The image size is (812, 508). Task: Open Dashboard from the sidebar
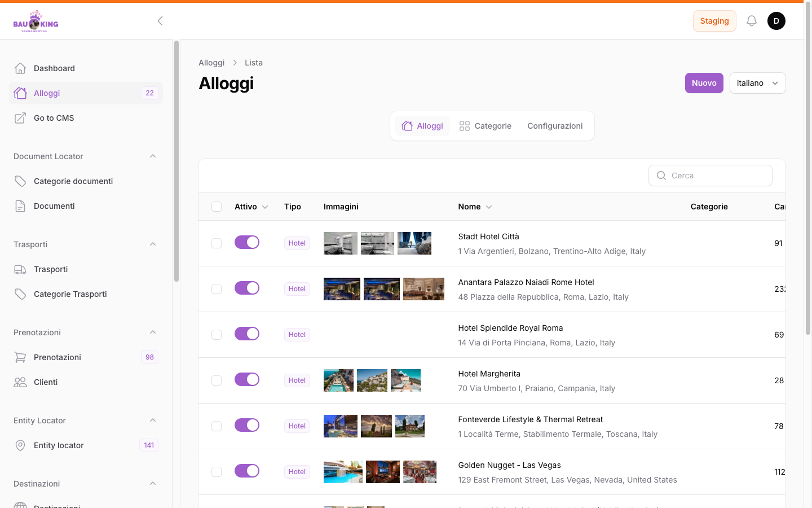[86, 68]
